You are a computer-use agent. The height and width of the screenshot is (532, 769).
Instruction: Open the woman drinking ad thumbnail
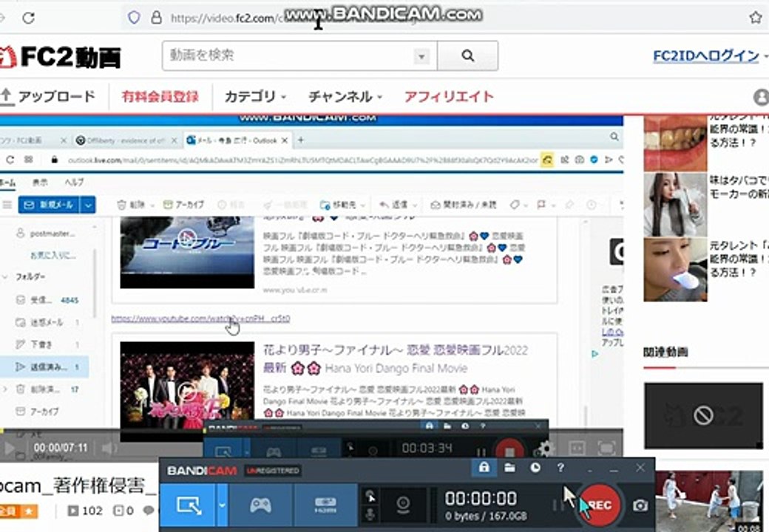[x=675, y=205]
